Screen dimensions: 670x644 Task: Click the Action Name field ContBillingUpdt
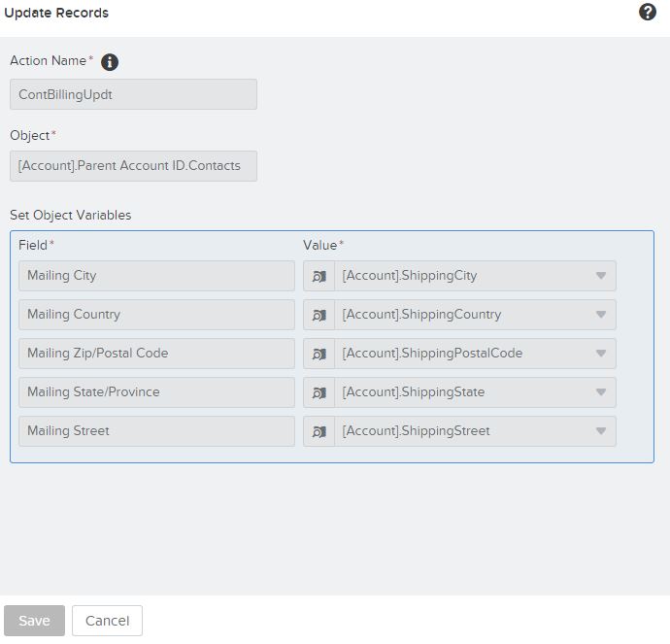[133, 94]
